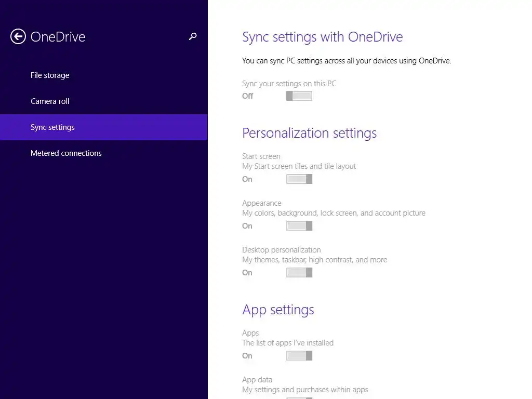Open Metered connections page
This screenshot has width=532, height=399.
pos(104,153)
